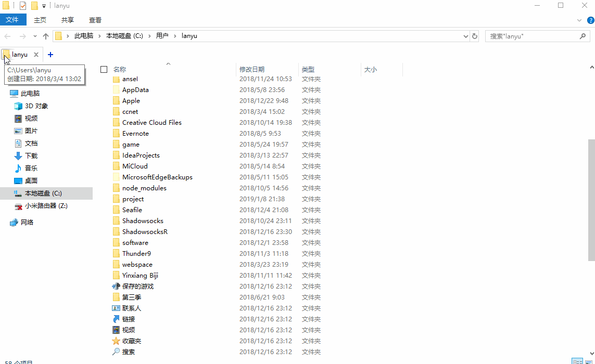Select the 保存的游戏 folder icon
The width and height of the screenshot is (595, 364).
click(116, 287)
